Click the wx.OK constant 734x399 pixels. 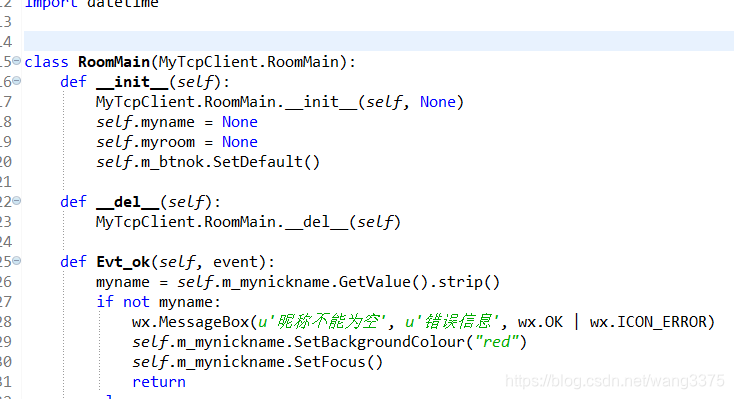[x=540, y=322]
